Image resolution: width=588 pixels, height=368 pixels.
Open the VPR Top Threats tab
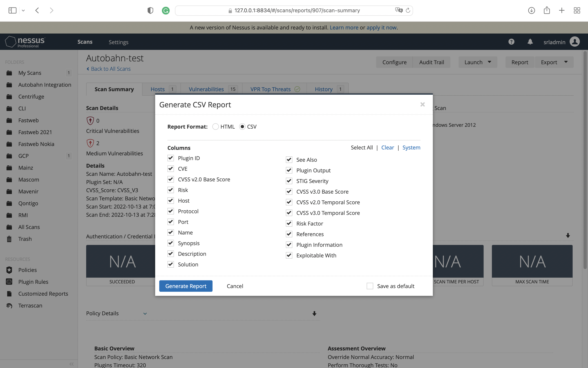[x=275, y=89]
